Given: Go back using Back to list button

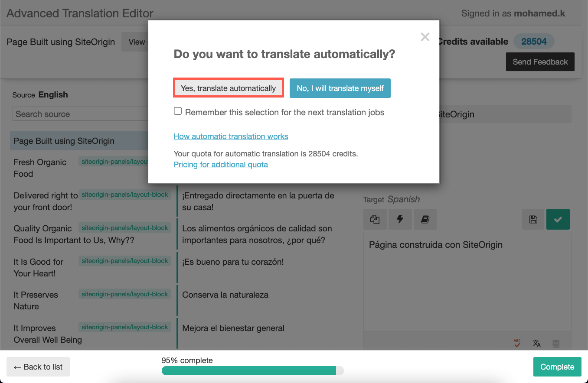Looking at the screenshot, I should click(38, 367).
